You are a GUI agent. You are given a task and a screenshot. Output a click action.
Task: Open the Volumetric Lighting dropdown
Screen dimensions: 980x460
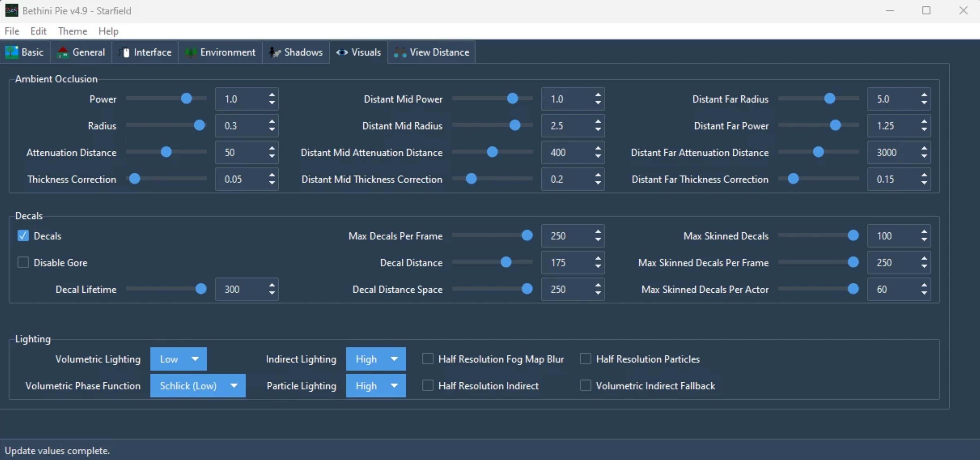(178, 359)
